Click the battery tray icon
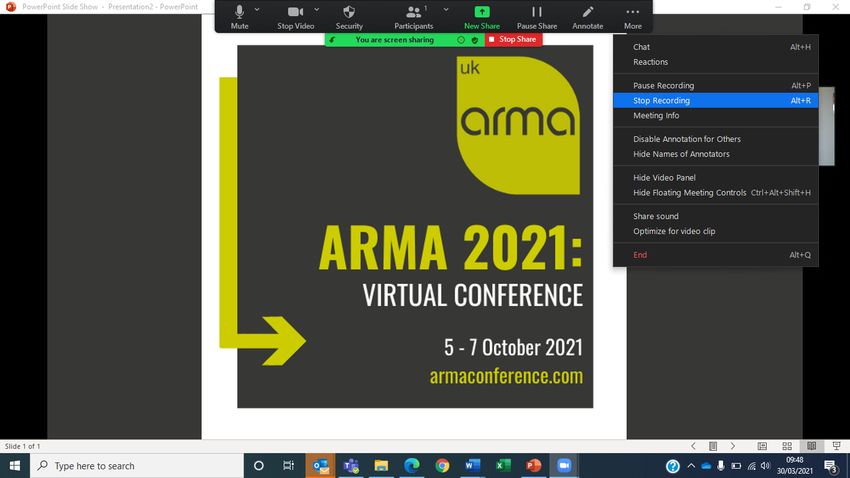This screenshot has height=478, width=850. click(x=736, y=466)
